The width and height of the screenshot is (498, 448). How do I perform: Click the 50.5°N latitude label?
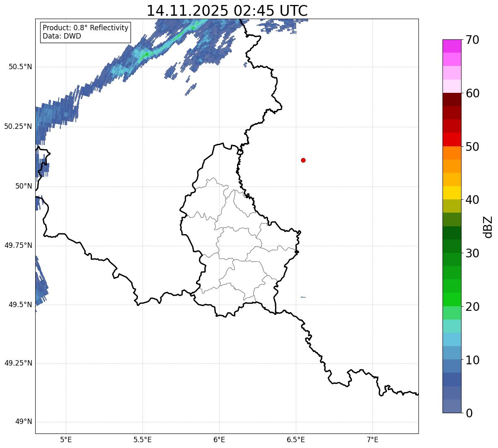point(20,67)
